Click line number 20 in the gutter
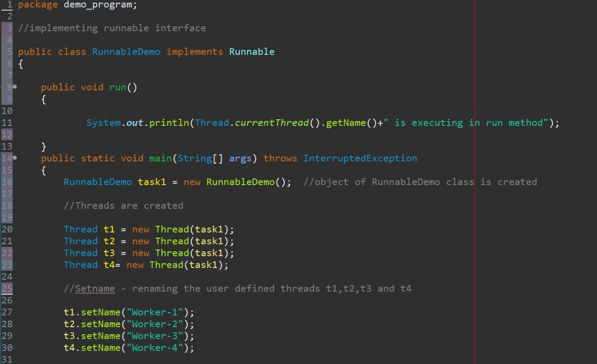597x364 pixels. point(8,229)
